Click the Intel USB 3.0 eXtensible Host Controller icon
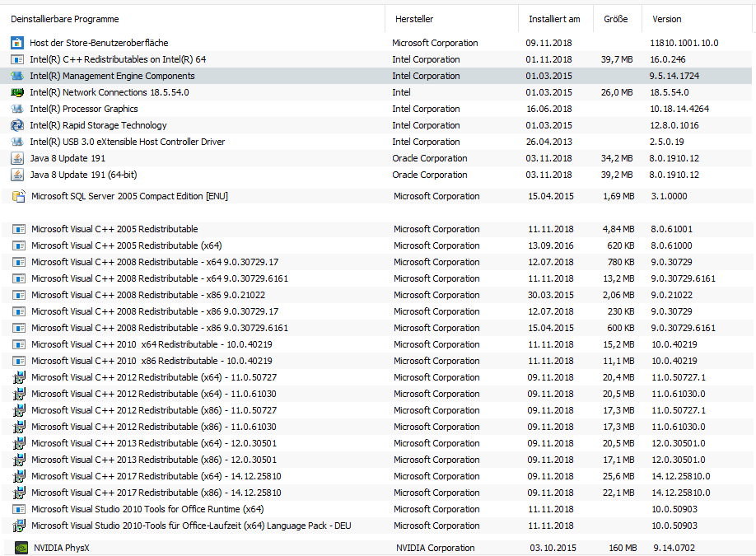The width and height of the screenshot is (756, 556). tap(17, 142)
